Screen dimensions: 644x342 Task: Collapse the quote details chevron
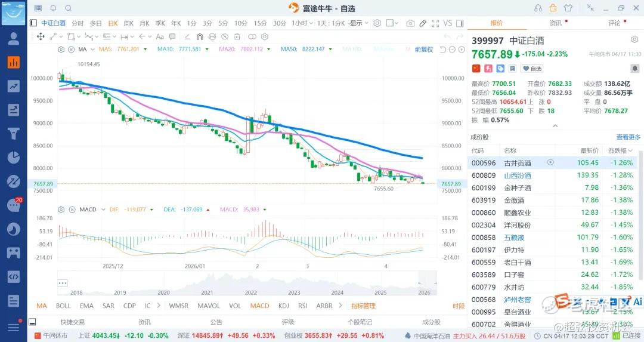pos(555,126)
